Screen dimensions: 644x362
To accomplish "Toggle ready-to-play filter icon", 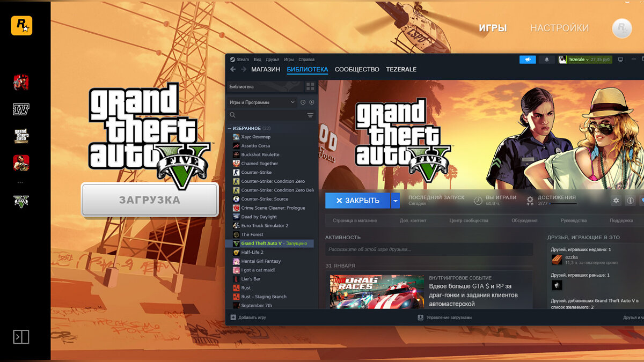I will (312, 102).
